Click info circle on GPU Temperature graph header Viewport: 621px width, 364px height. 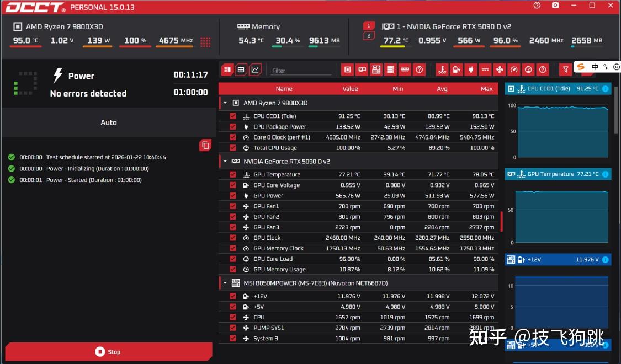(606, 174)
